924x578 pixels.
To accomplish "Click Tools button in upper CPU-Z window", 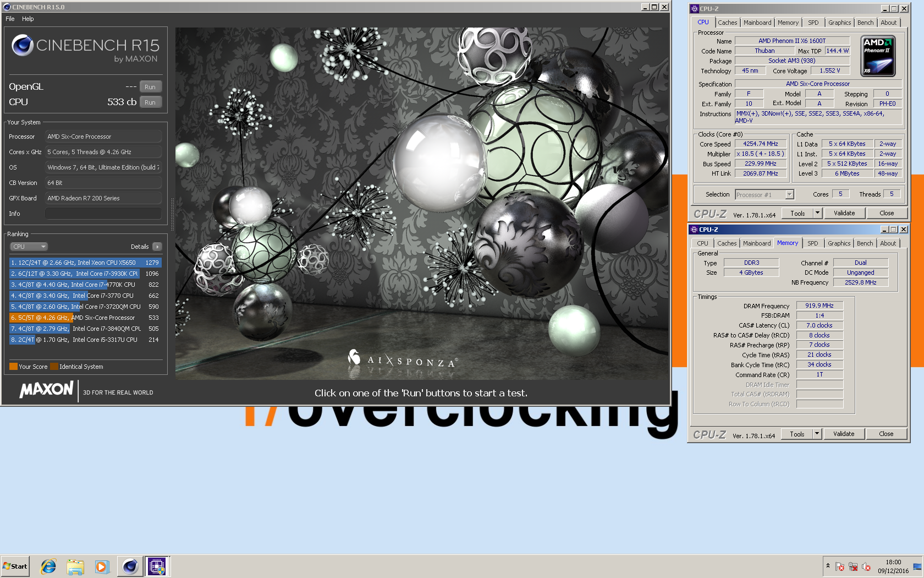I will tap(798, 213).
